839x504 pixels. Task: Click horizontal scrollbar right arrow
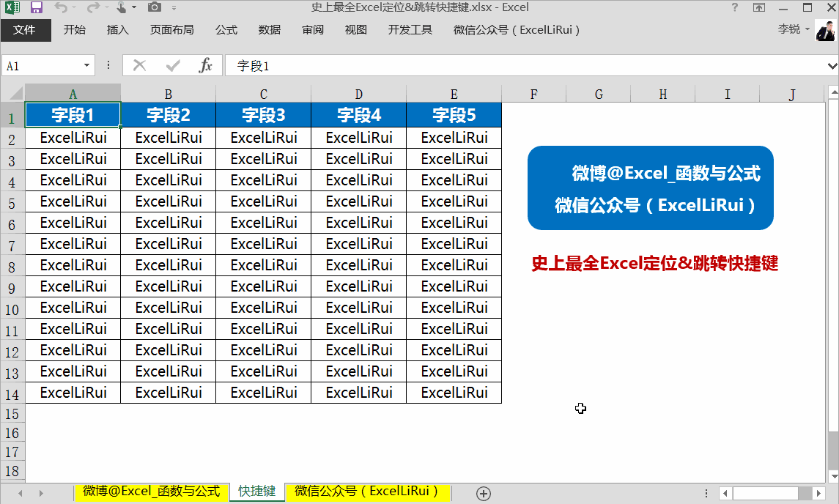(x=818, y=493)
